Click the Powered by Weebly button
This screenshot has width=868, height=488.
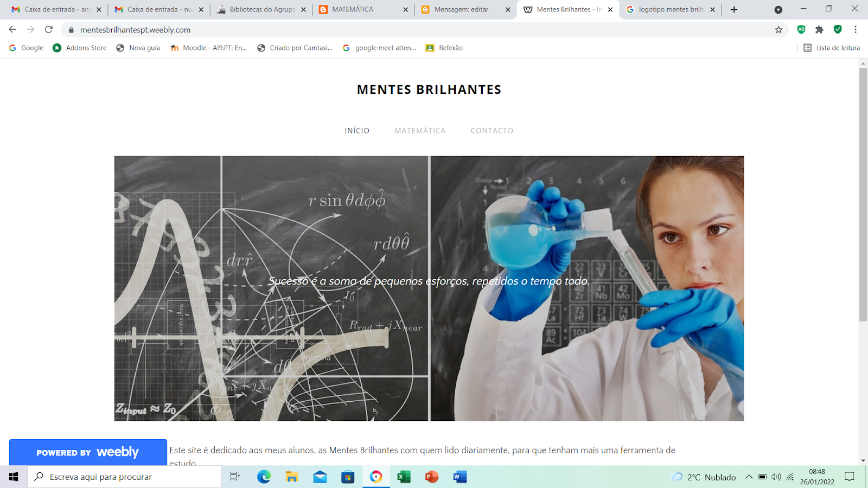coord(88,452)
